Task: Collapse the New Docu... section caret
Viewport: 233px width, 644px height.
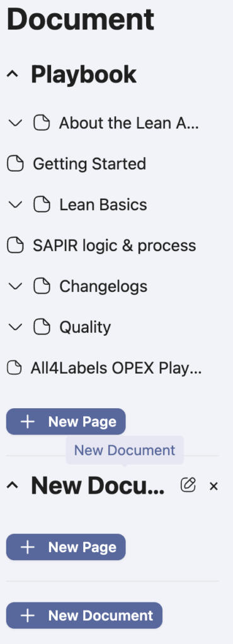Action: [13, 486]
